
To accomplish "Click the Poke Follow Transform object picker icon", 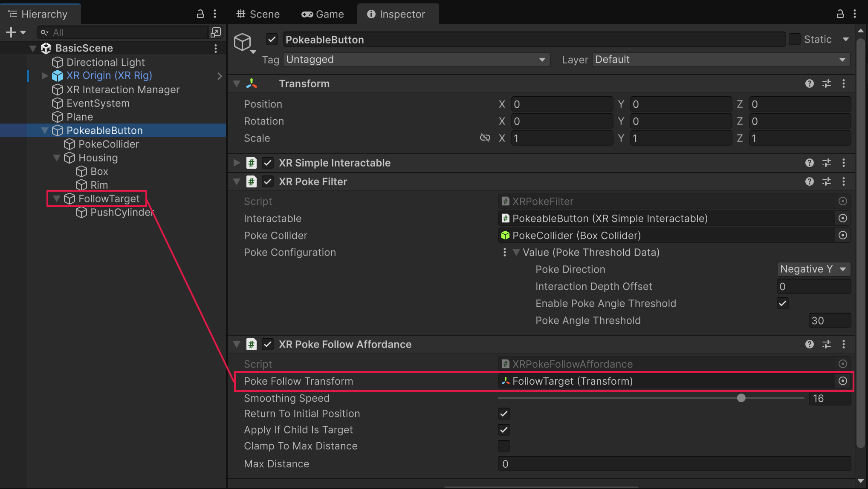I will pyautogui.click(x=843, y=381).
